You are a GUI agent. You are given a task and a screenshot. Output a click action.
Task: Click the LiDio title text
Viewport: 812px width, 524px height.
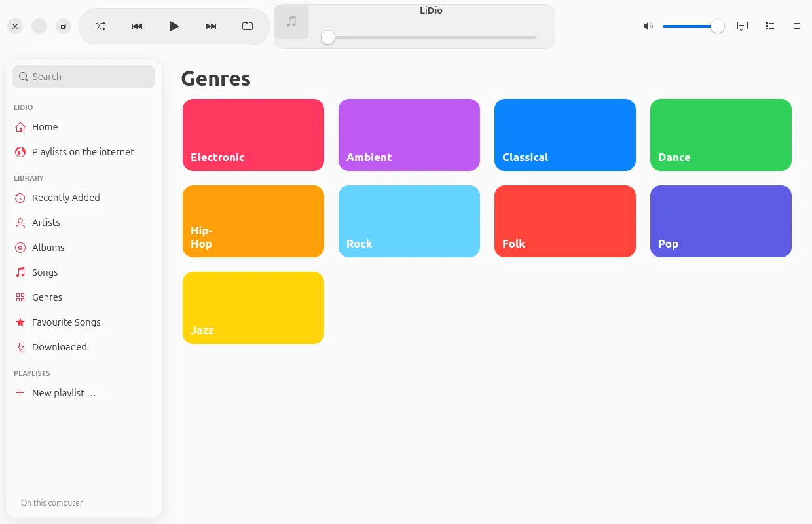(431, 10)
